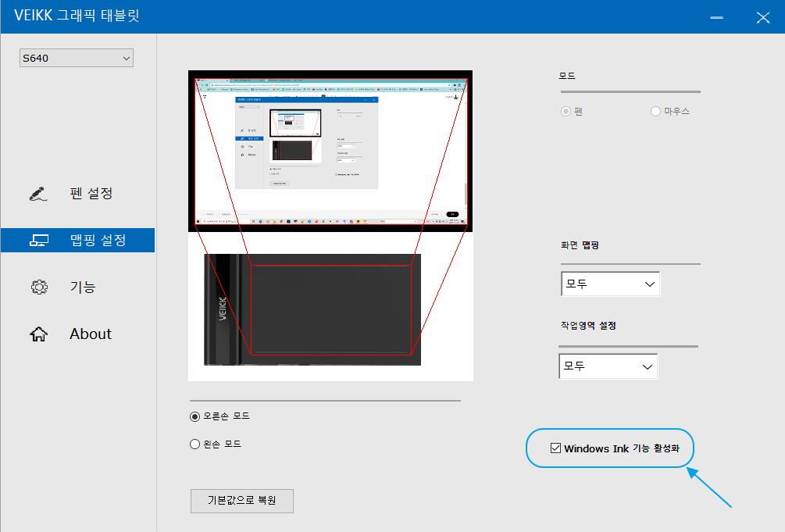Image resolution: width=785 pixels, height=532 pixels.
Task: Select the 펜 mode radio button
Action: 566,111
